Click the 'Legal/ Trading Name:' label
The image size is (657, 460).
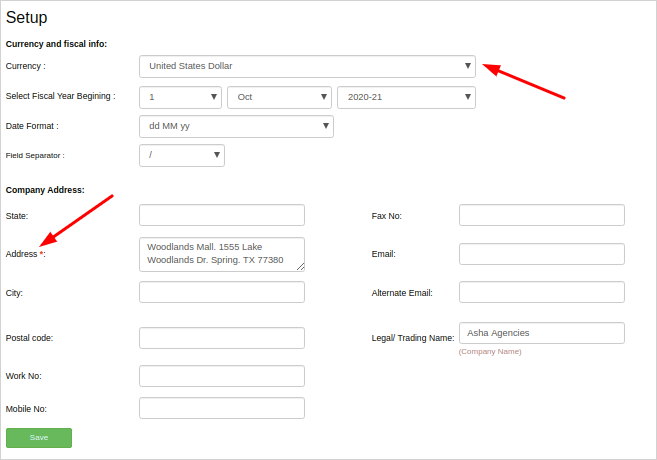[413, 338]
